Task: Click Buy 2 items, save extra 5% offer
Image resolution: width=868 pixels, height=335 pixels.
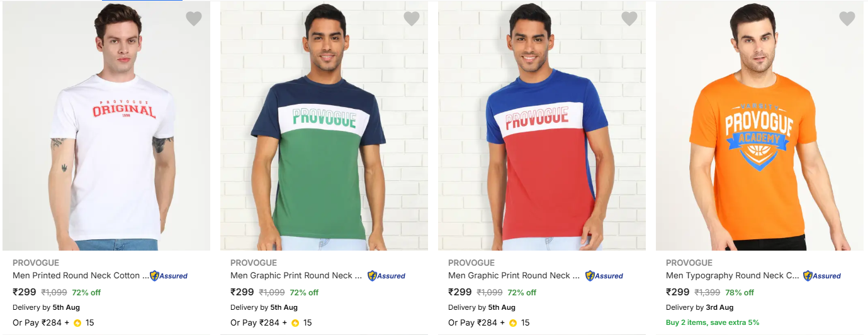Action: coord(713,322)
